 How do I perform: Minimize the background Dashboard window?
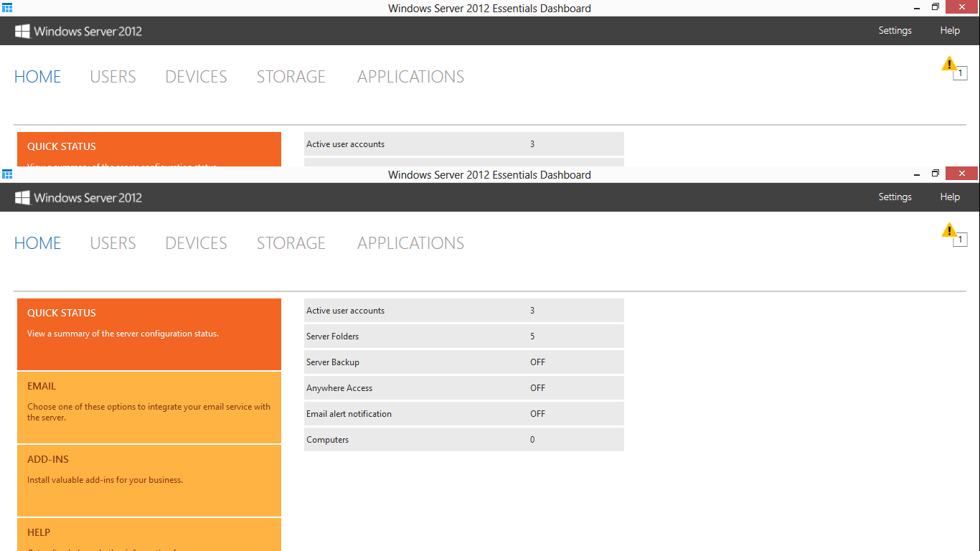(917, 7)
